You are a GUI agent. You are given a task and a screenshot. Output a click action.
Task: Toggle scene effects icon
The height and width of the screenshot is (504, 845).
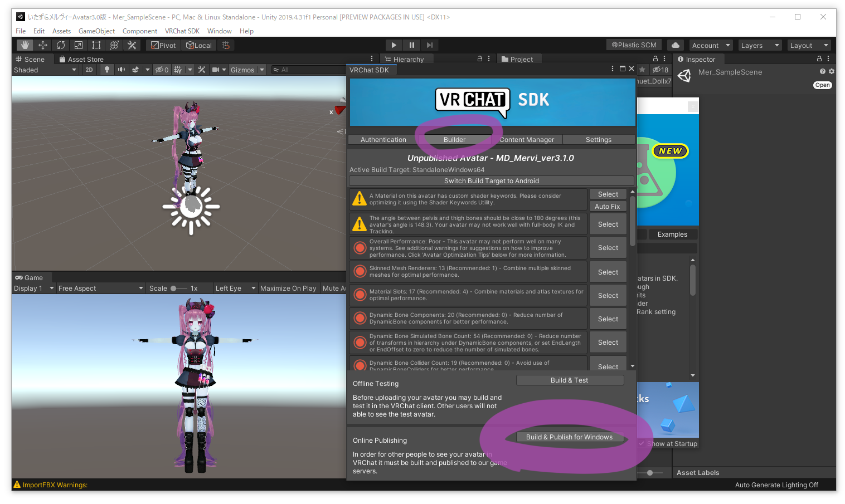click(x=135, y=70)
